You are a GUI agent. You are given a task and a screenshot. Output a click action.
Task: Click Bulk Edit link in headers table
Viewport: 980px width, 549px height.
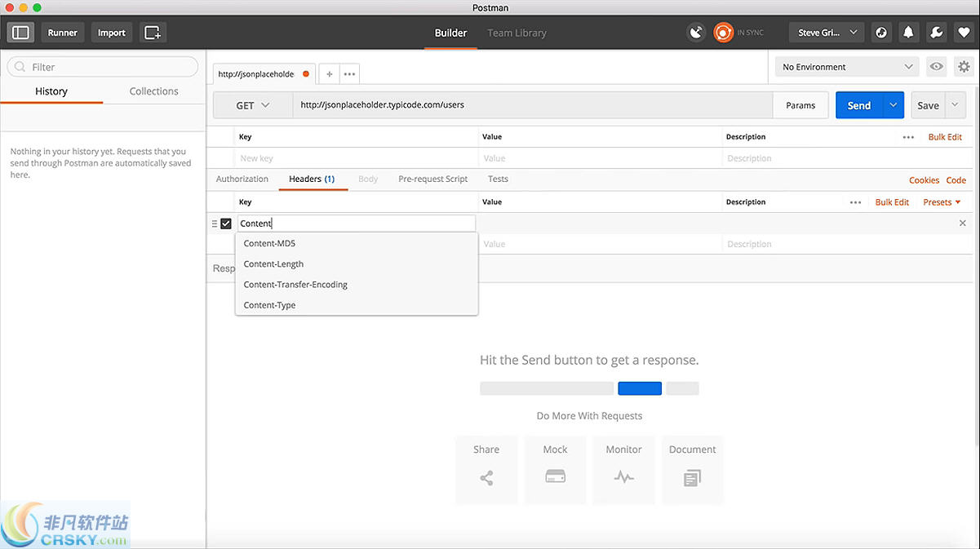pos(892,202)
